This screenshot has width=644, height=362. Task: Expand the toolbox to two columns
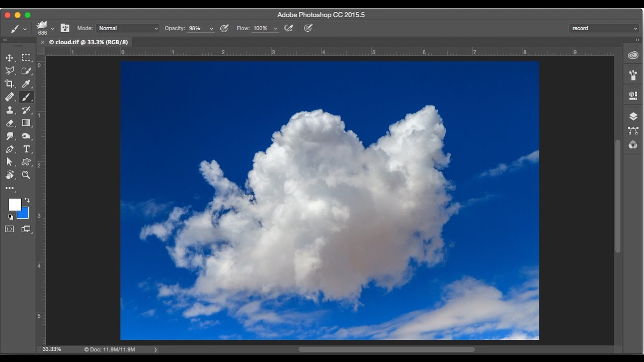point(5,40)
